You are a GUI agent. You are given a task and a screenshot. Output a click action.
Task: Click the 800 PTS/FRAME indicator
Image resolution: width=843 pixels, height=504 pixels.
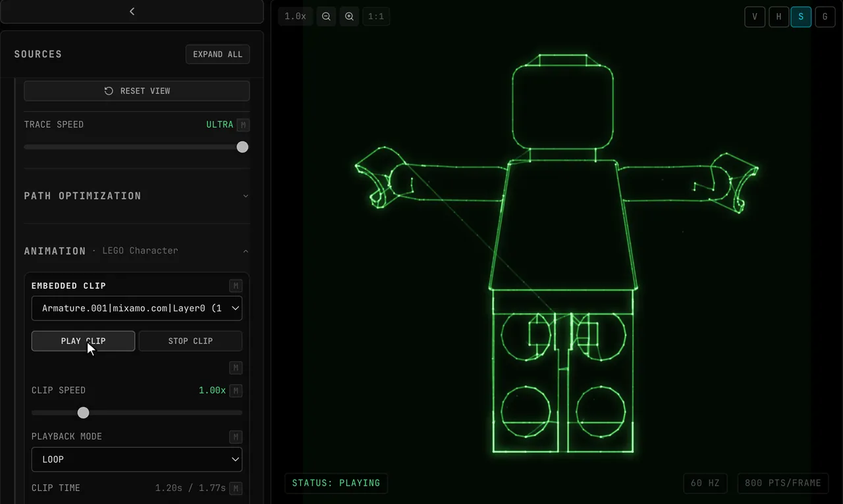783,483
